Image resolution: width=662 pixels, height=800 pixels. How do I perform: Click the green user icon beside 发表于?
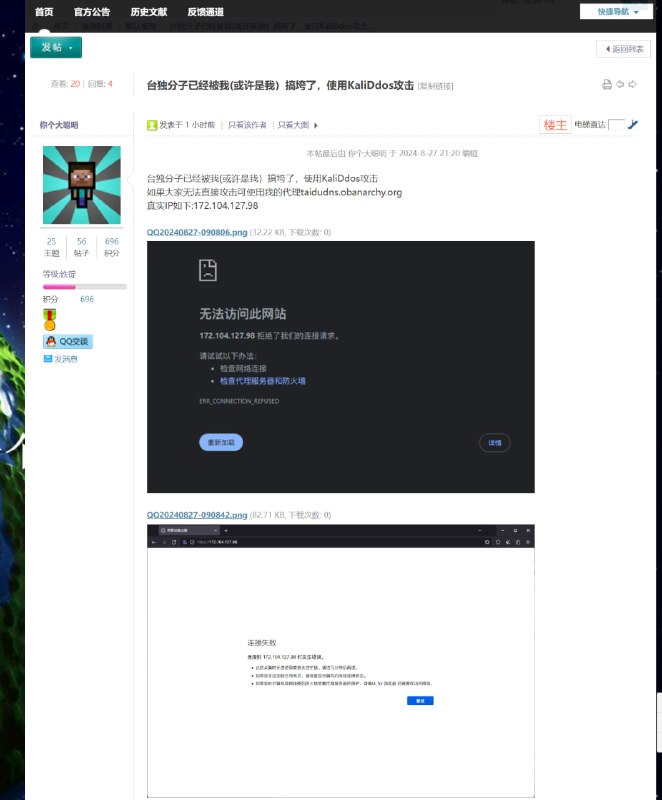151,125
